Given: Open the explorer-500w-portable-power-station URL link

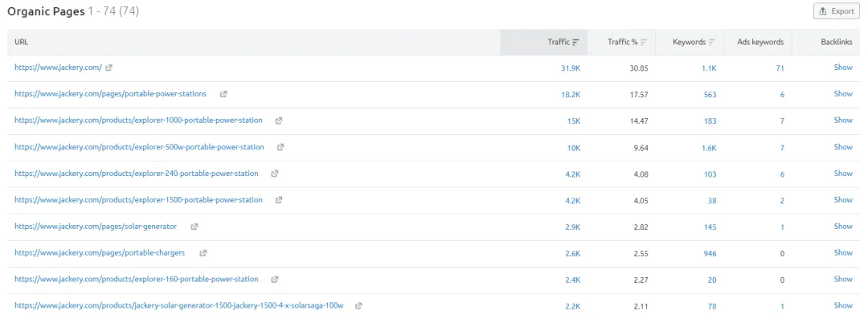Looking at the screenshot, I should point(140,147).
